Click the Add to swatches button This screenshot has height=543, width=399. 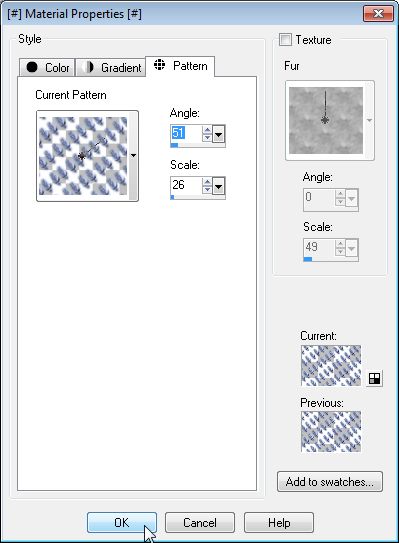point(330,481)
